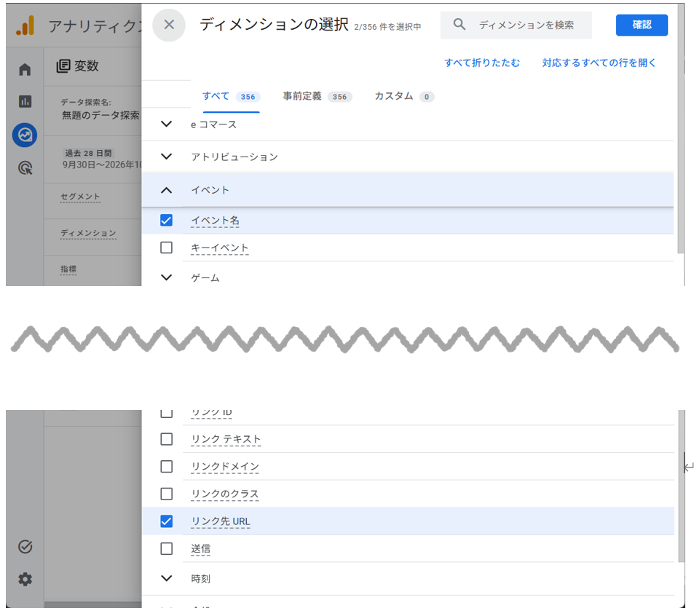
Task: Open the Reports bar chart icon
Action: (25, 102)
